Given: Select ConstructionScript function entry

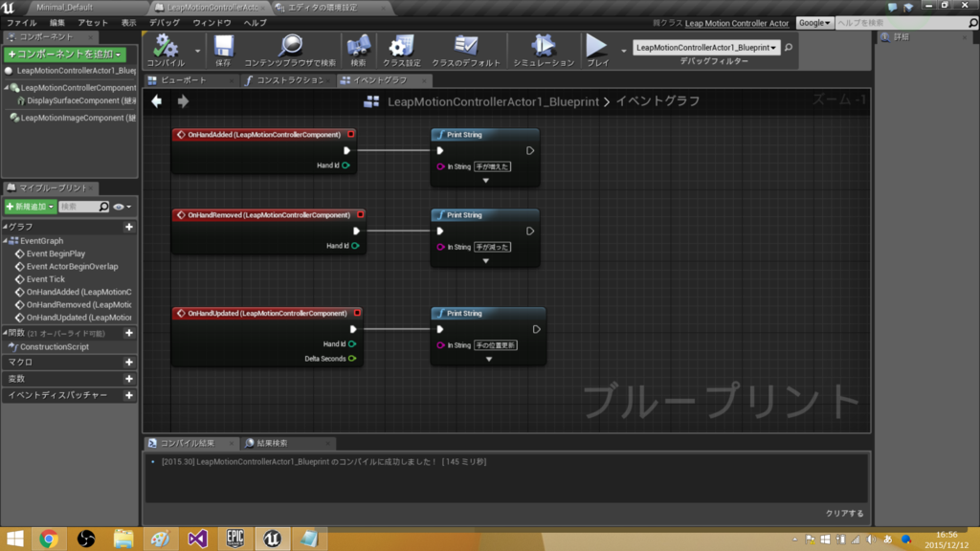Looking at the screenshot, I should 55,346.
